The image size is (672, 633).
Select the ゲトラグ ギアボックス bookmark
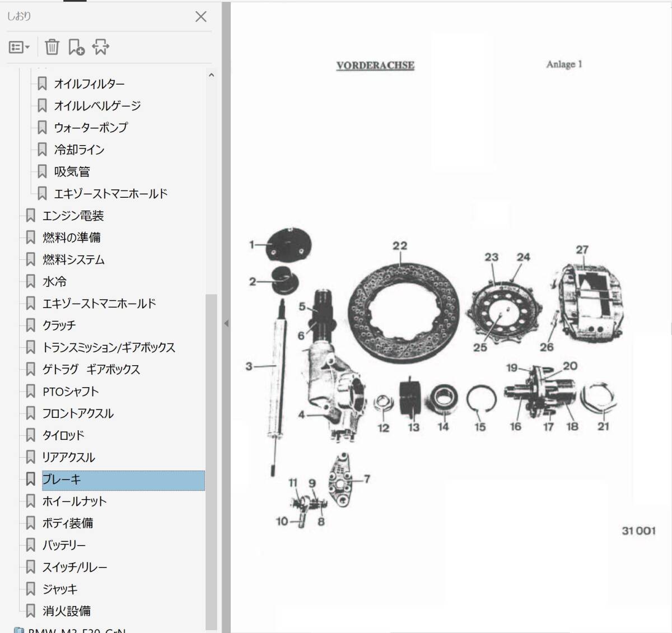pos(91,369)
